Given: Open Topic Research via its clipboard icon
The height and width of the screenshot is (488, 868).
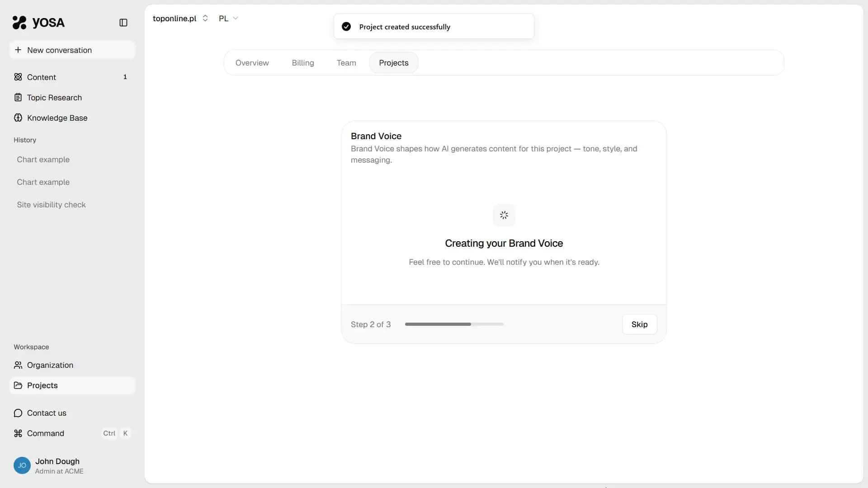Looking at the screenshot, I should pos(18,97).
